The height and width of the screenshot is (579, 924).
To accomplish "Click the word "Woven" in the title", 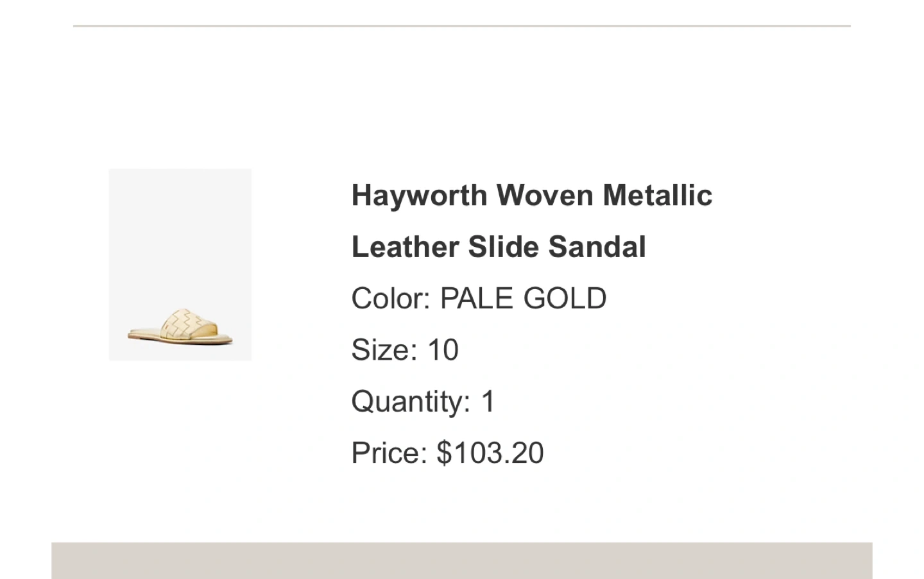I will click(x=545, y=196).
